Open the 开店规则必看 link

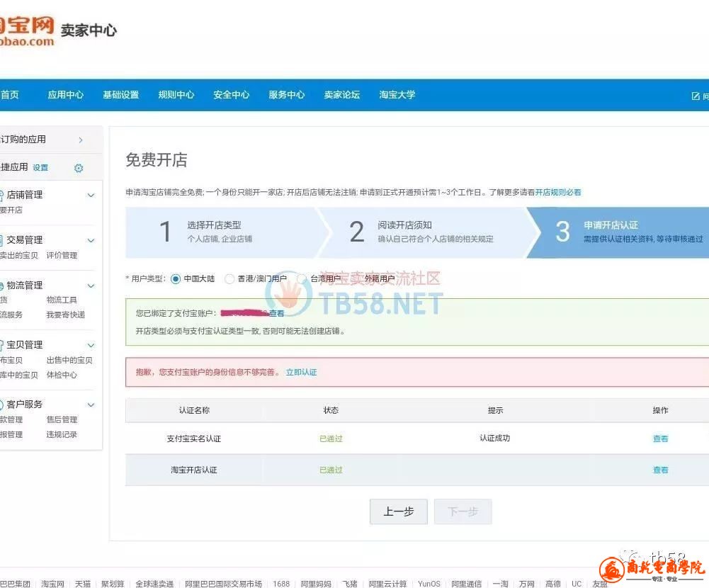click(x=558, y=192)
